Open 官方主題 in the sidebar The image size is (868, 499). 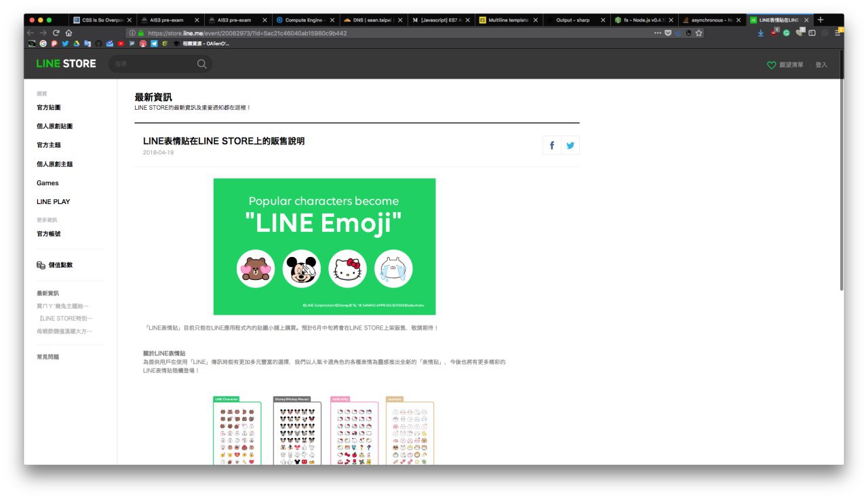click(49, 145)
